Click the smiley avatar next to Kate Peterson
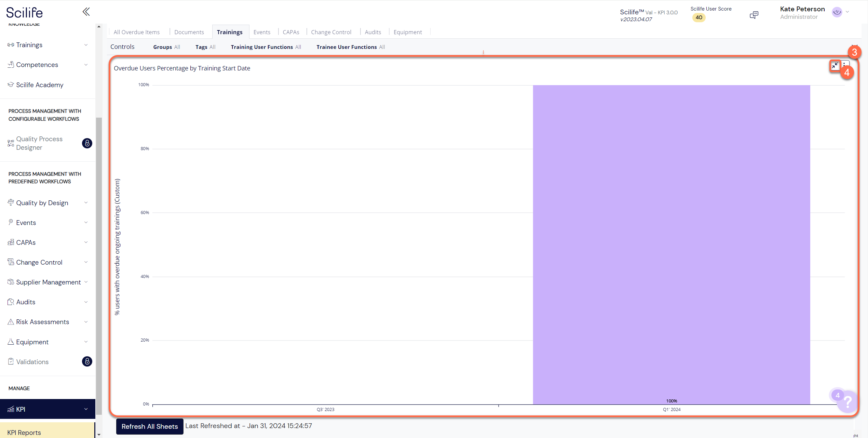 click(837, 12)
